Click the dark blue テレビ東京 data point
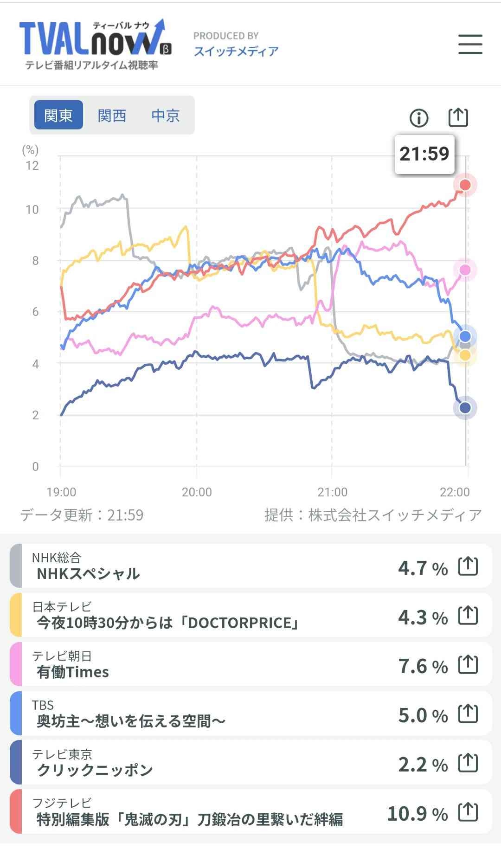The image size is (501, 868). (465, 408)
